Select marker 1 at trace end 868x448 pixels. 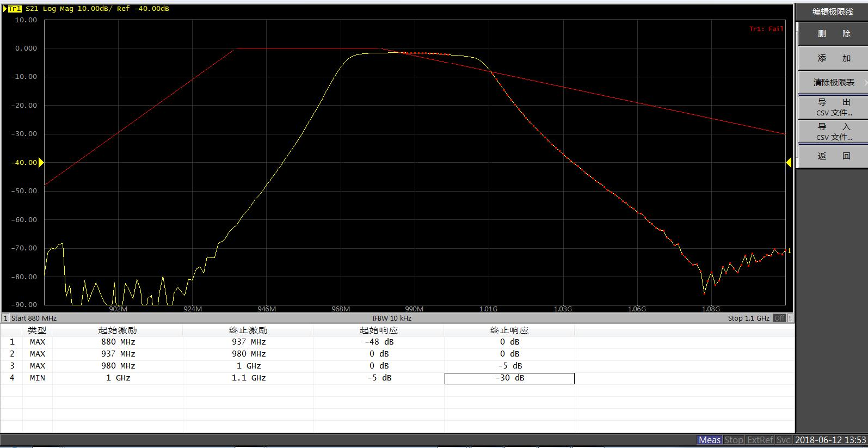click(x=789, y=251)
